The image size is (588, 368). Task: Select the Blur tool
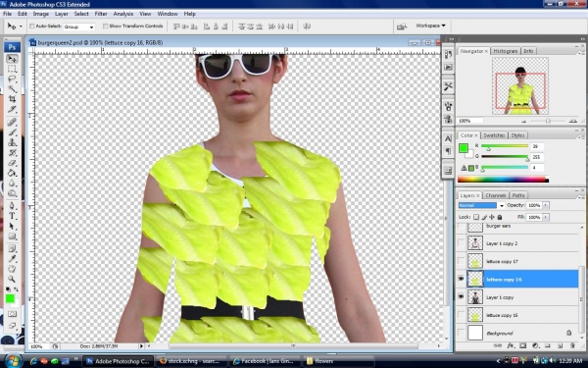(x=12, y=183)
